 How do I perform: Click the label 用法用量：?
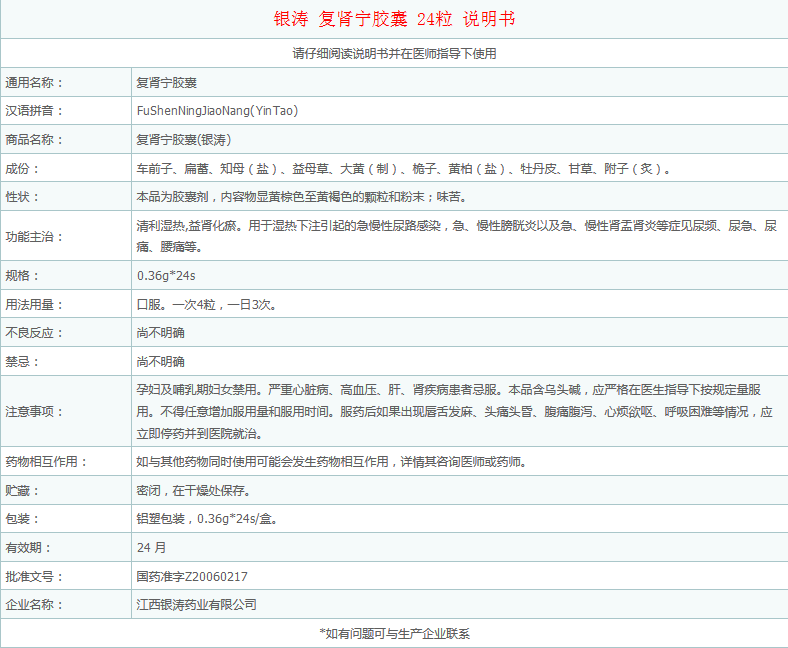(34, 304)
